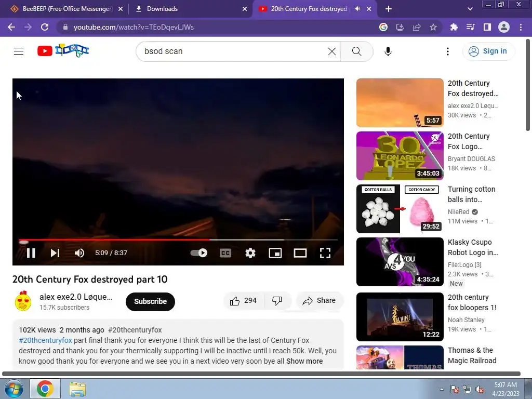Open a new browser tab

(389, 9)
